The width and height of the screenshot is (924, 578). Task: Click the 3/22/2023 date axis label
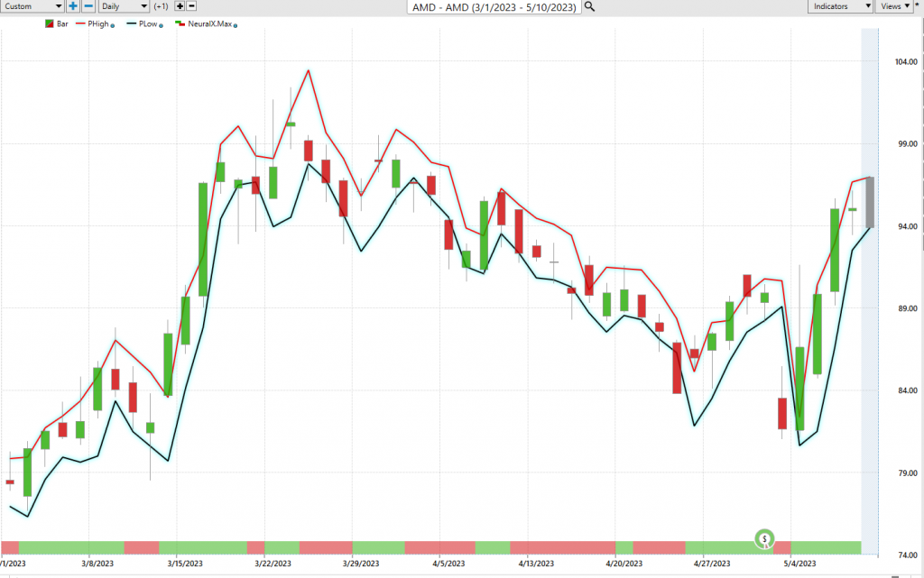tap(273, 564)
